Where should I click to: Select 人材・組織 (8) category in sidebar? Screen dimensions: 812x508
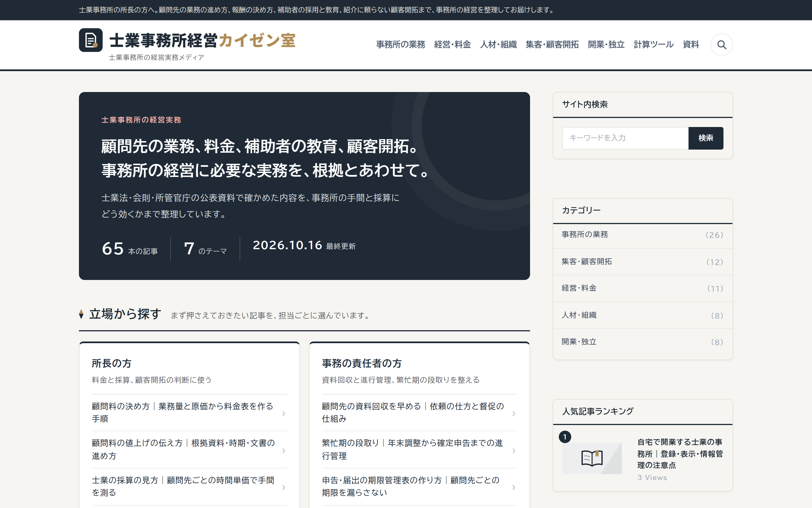(642, 315)
